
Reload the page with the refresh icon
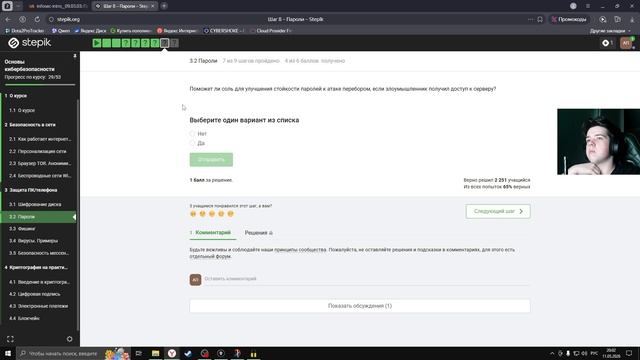tap(37, 19)
